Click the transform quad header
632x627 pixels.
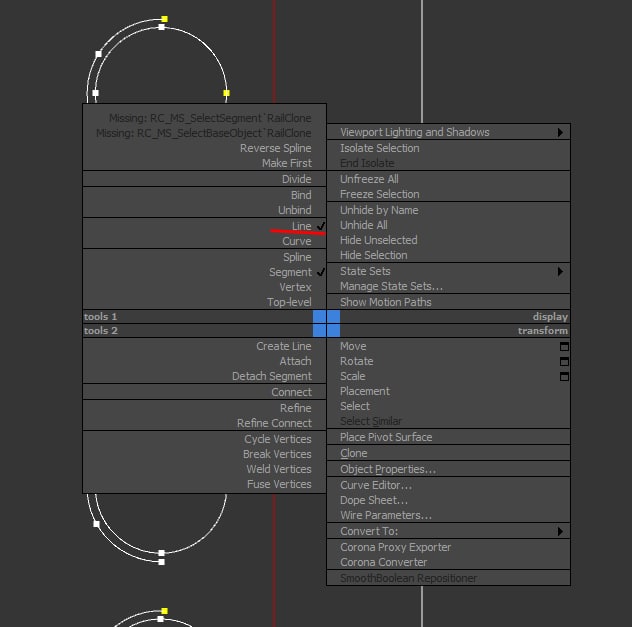click(x=543, y=331)
